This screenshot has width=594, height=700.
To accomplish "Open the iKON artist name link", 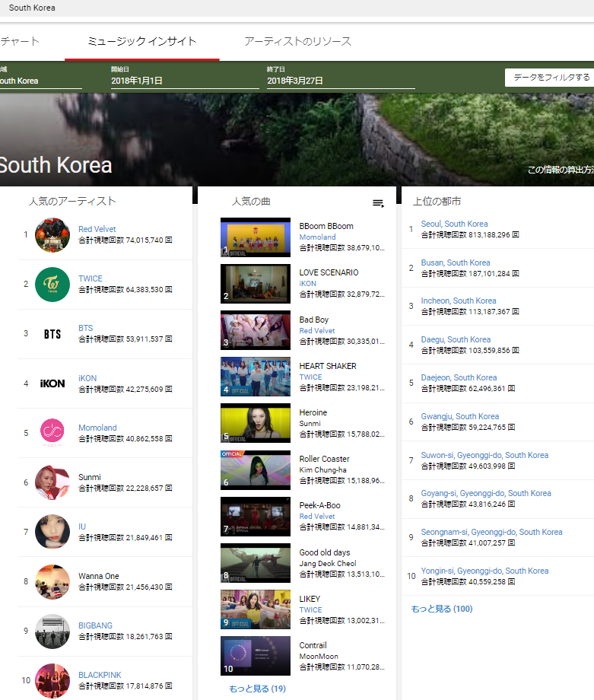I will pos(87,378).
